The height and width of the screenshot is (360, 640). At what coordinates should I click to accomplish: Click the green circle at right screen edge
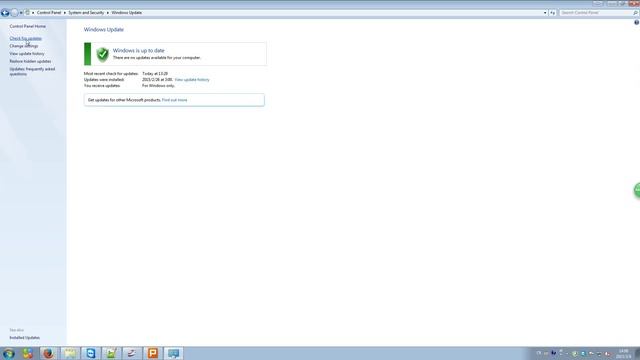pos(637,190)
